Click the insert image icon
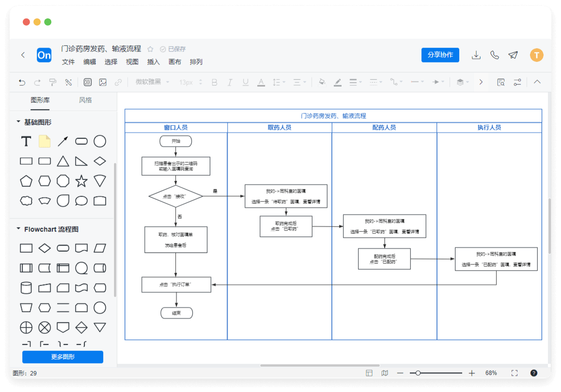Screen dimensions: 561x392 (x=103, y=82)
